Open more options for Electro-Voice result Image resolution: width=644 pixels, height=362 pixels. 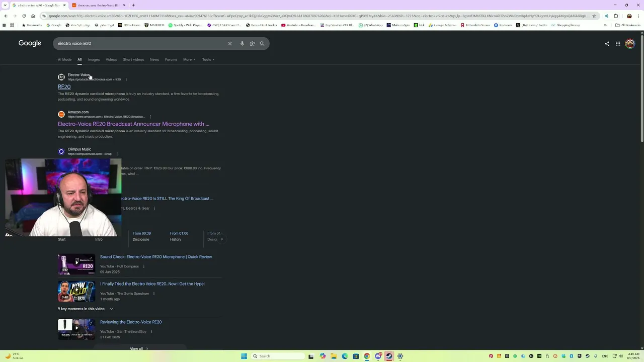[x=126, y=79]
